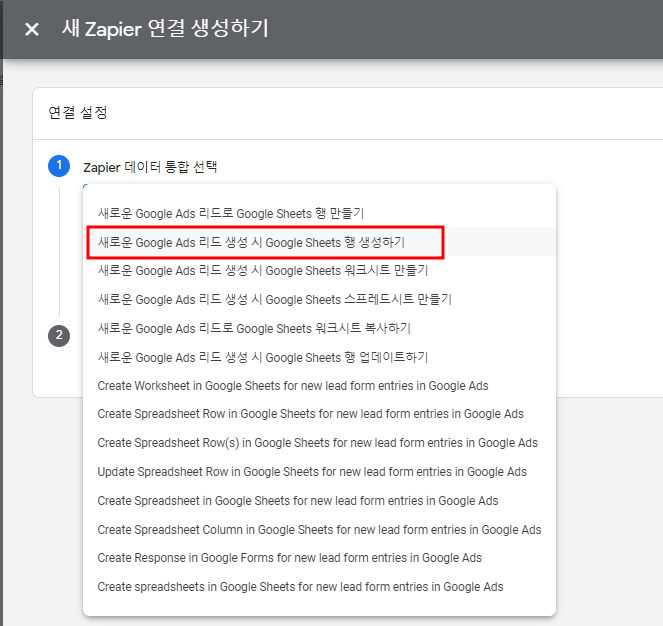Pick 'Create spreadsheets in Google Sheets' option
Screen dimensions: 663x626
click(319, 587)
